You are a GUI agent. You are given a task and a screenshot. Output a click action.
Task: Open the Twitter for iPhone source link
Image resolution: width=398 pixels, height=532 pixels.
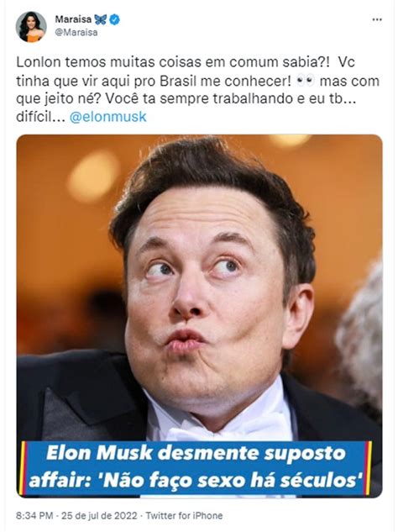point(184,516)
